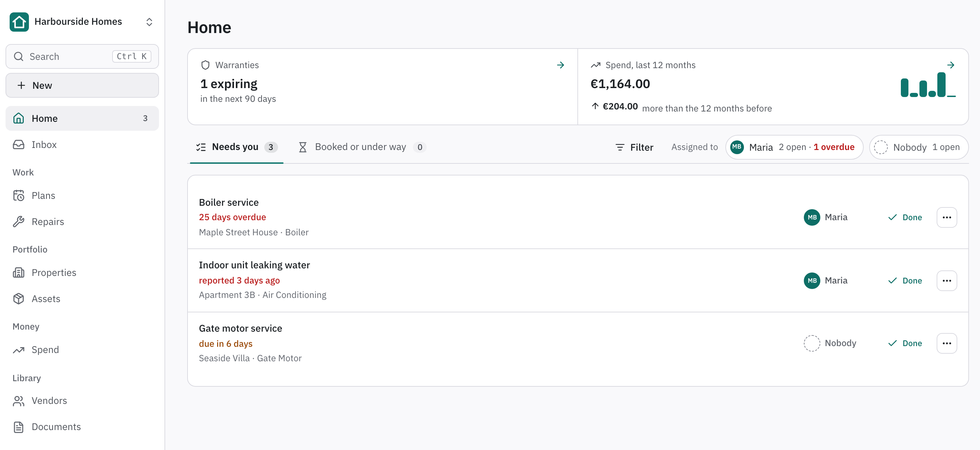Click the Properties building icon
980x450 pixels.
pos(19,273)
